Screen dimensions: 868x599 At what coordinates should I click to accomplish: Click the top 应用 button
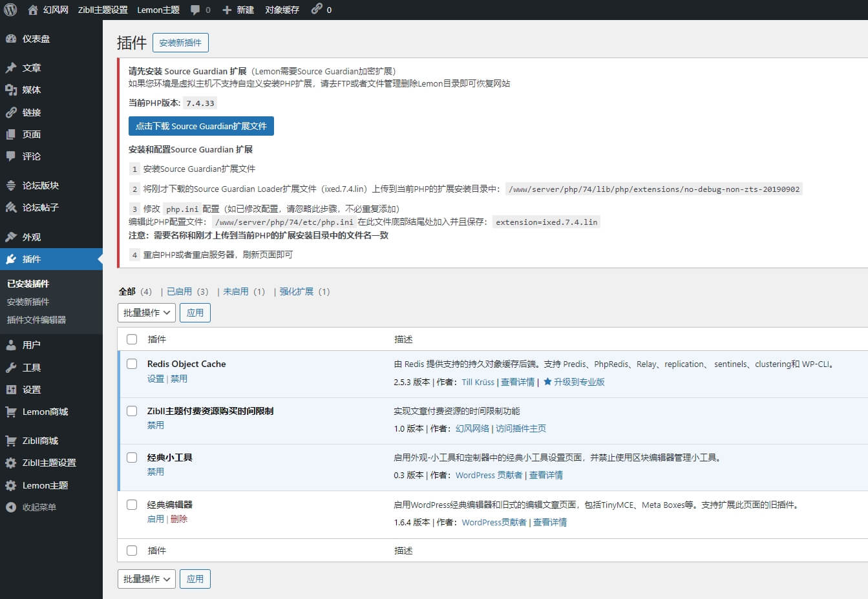coord(195,313)
